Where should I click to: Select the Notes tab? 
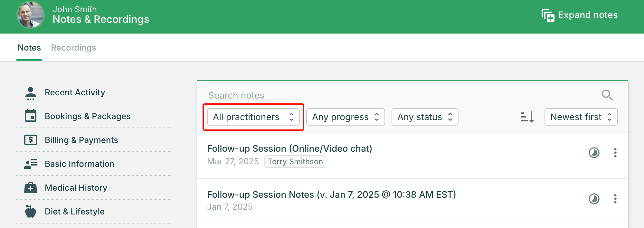(29, 48)
